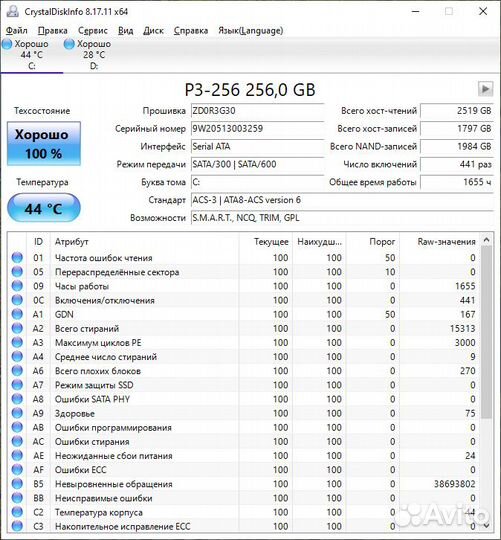The height and width of the screenshot is (540, 501).
Task: Open the Справка menu
Action: click(x=191, y=31)
